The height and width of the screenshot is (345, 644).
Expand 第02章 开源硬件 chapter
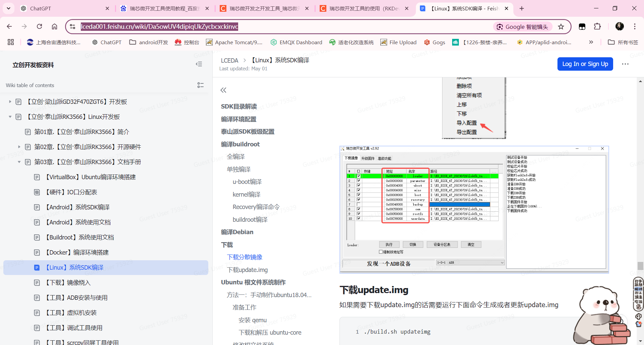19,147
